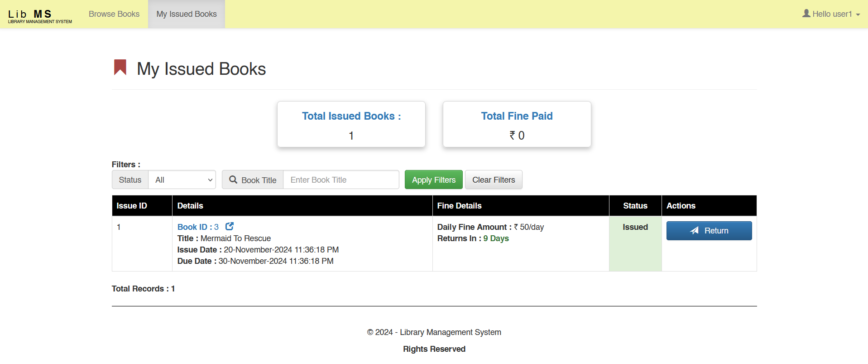Expand the Hello user1 account menu
The width and height of the screenshot is (868, 364).
click(x=831, y=14)
